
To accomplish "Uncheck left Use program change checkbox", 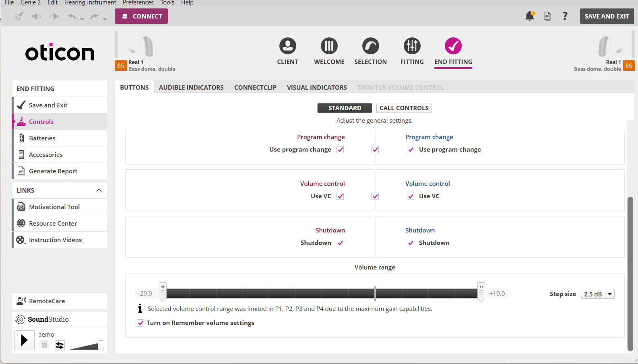I will coord(340,150).
